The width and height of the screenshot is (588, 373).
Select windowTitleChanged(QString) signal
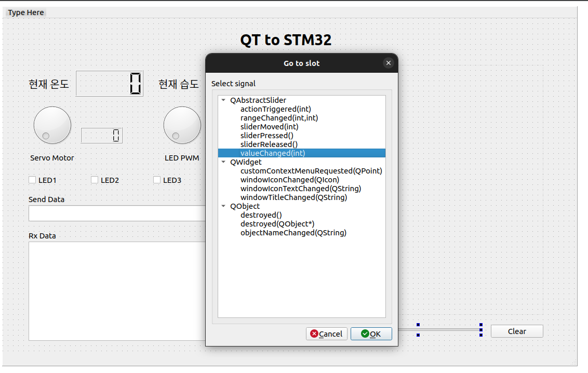[x=293, y=197]
